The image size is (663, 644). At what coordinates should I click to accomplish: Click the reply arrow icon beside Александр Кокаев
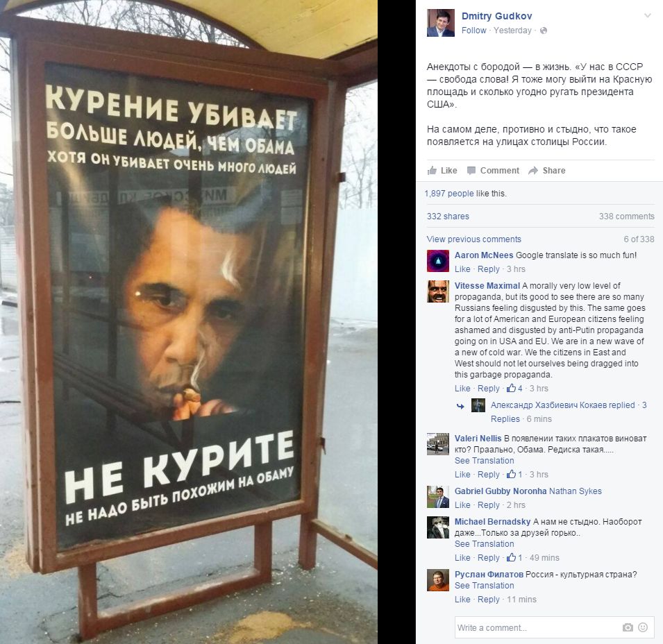pyautogui.click(x=460, y=406)
